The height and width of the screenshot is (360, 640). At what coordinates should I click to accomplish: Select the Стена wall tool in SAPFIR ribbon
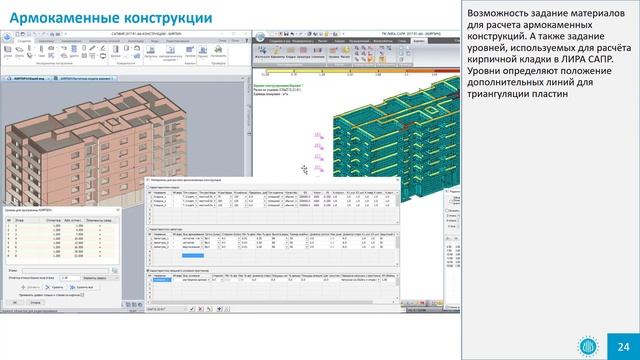point(8,51)
